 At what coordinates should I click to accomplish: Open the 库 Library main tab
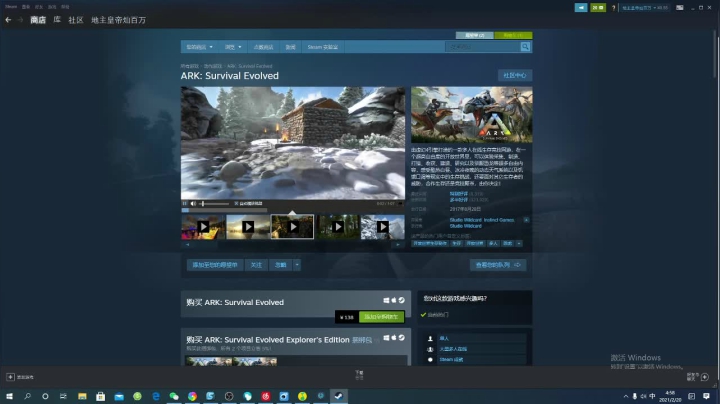(57, 20)
